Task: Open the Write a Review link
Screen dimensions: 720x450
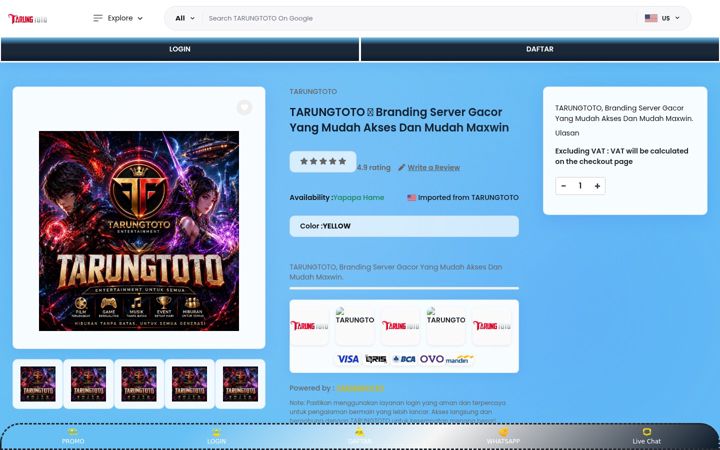Action: pos(433,168)
